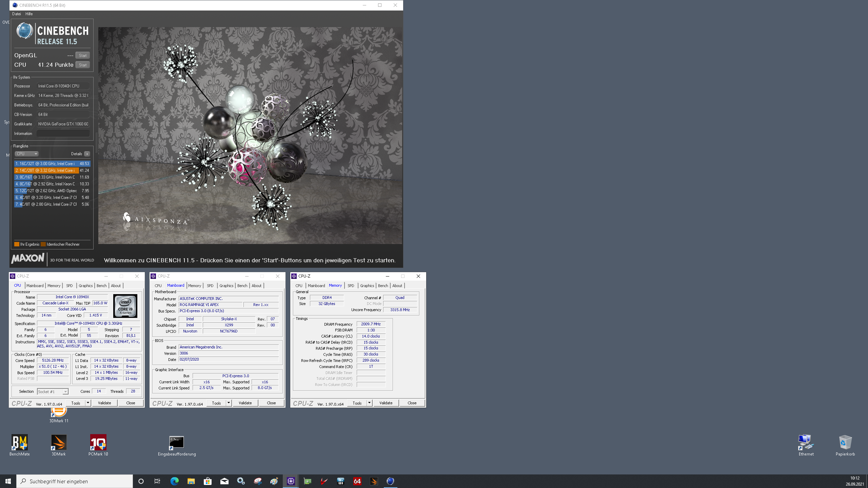Open the red checkmark taskbar icon
Viewport: 868px width, 488px height.
pos(324,481)
